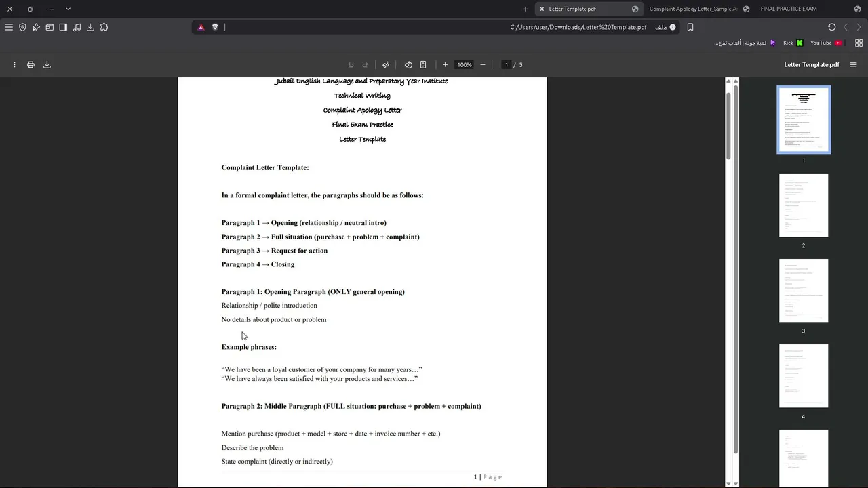
Task: Open the Brave Wallet toolbar icon
Action: tap(50, 27)
